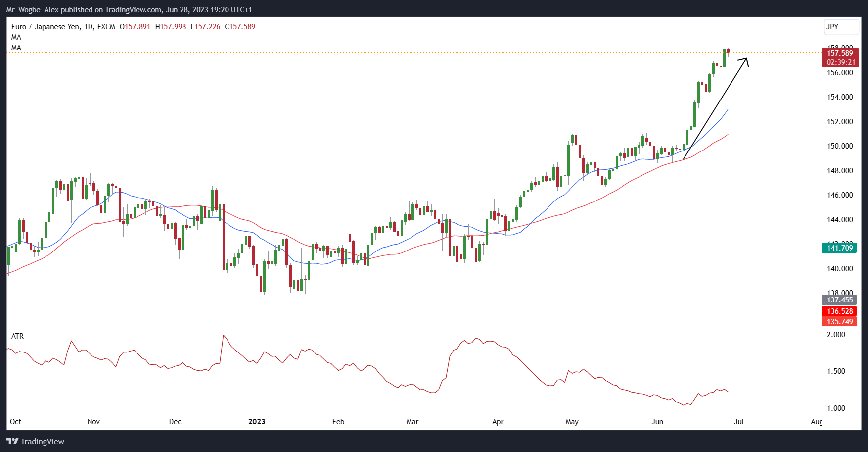Click the 140.000 price axis label
Image resolution: width=868 pixels, height=452 pixels.
tap(840, 268)
